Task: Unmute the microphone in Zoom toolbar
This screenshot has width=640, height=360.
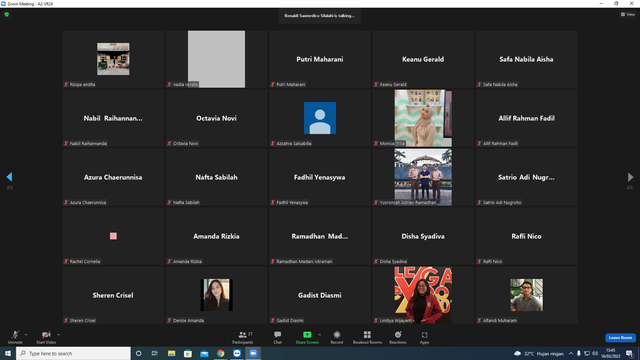Action: (15, 337)
